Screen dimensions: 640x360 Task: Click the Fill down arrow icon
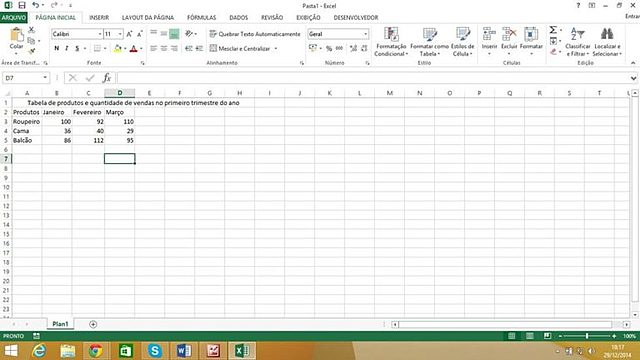pos(553,41)
